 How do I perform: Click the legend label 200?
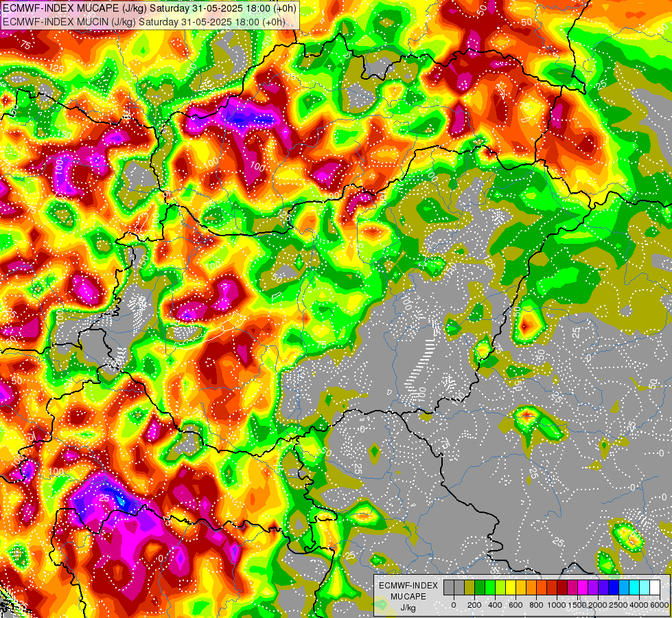coord(474,605)
